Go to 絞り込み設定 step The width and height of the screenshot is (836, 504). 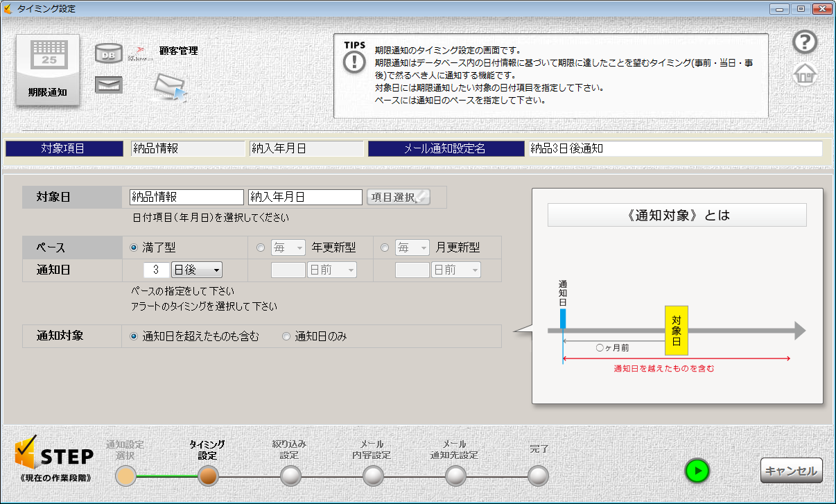(x=290, y=476)
